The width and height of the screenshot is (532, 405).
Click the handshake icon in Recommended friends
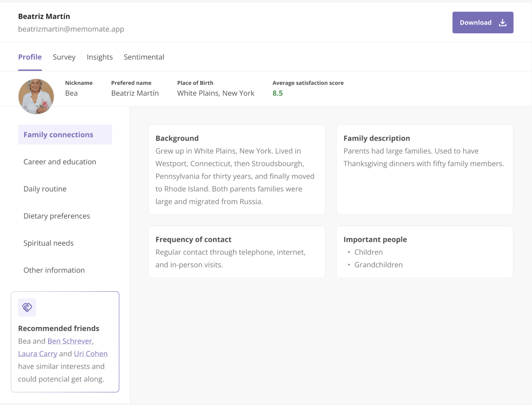coord(27,307)
